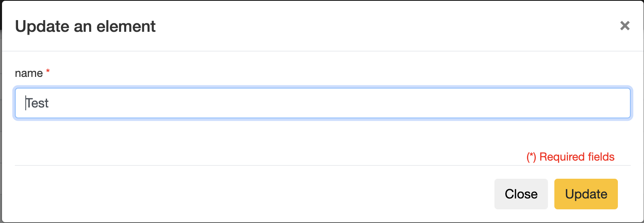Click the empty right side of name field
644x223 pixels.
click(523, 103)
